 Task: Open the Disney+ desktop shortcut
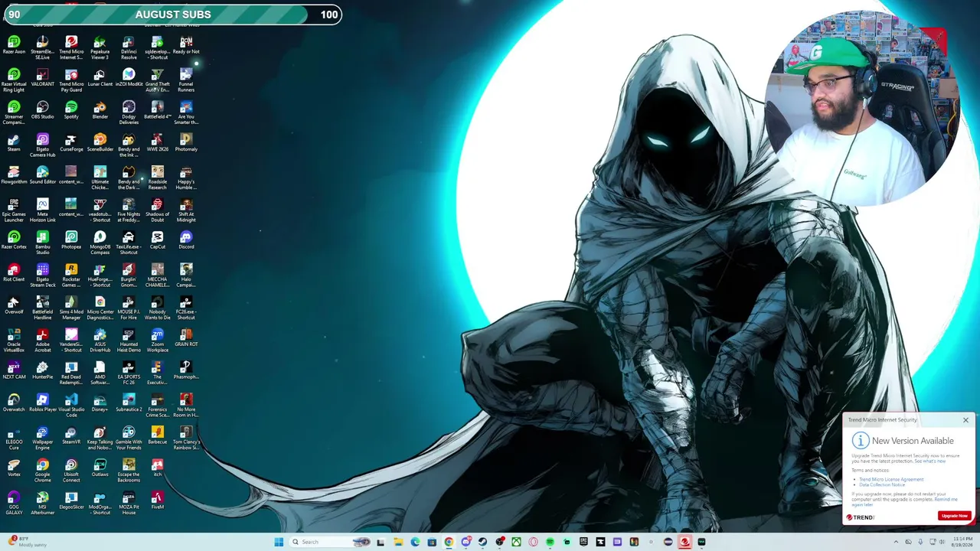pyautogui.click(x=100, y=403)
